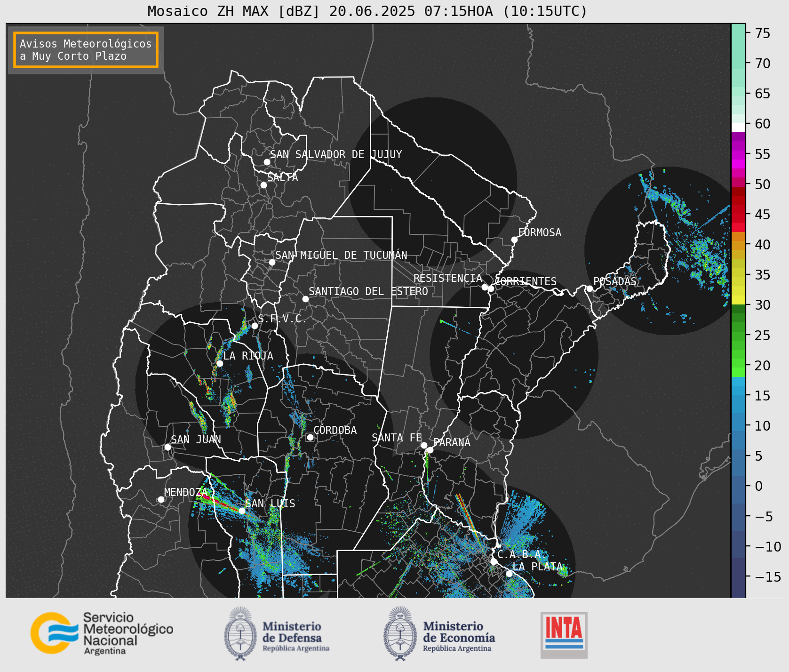Click the Córdoba city marker

coord(310,437)
